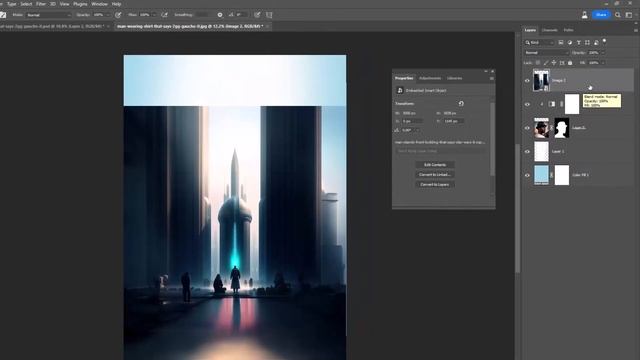Click the Edit Contents button
Image resolution: width=640 pixels, height=360 pixels.
click(435, 165)
